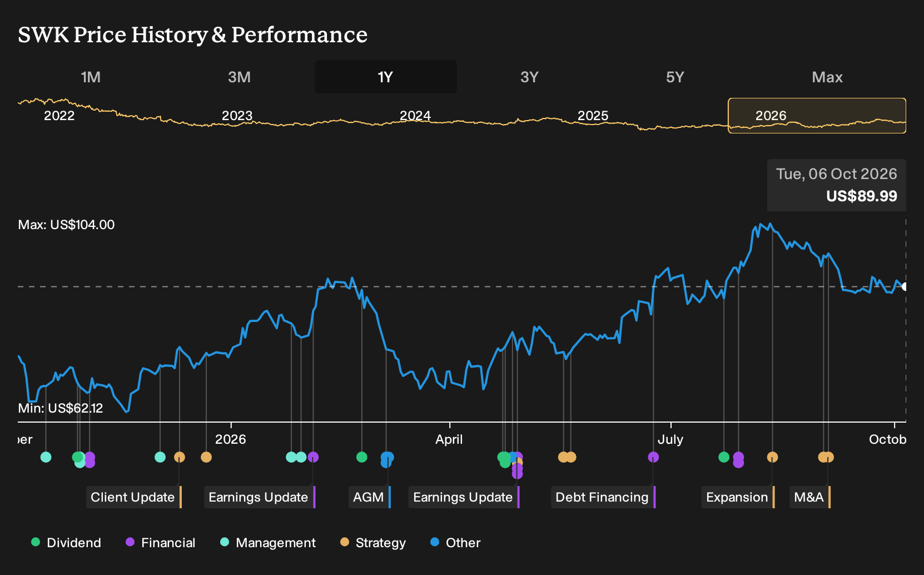Open the Earnings Update label before AGM

(x=260, y=497)
